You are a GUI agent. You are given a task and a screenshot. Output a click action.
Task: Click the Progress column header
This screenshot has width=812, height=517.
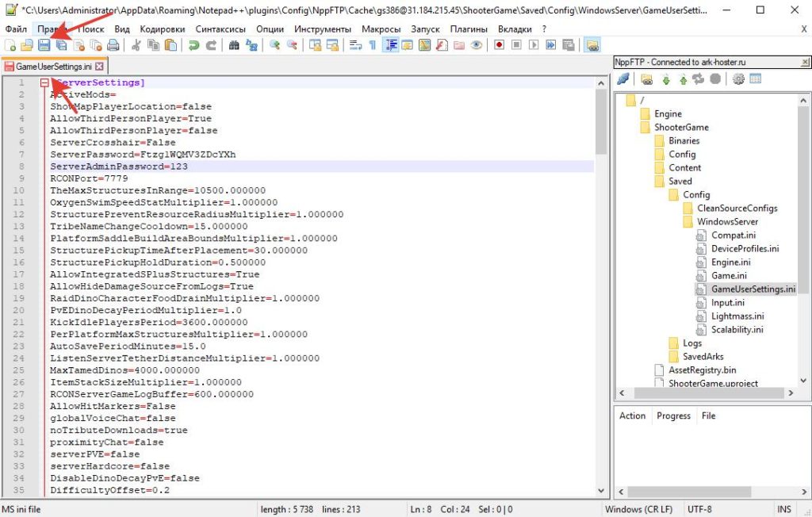(x=673, y=416)
